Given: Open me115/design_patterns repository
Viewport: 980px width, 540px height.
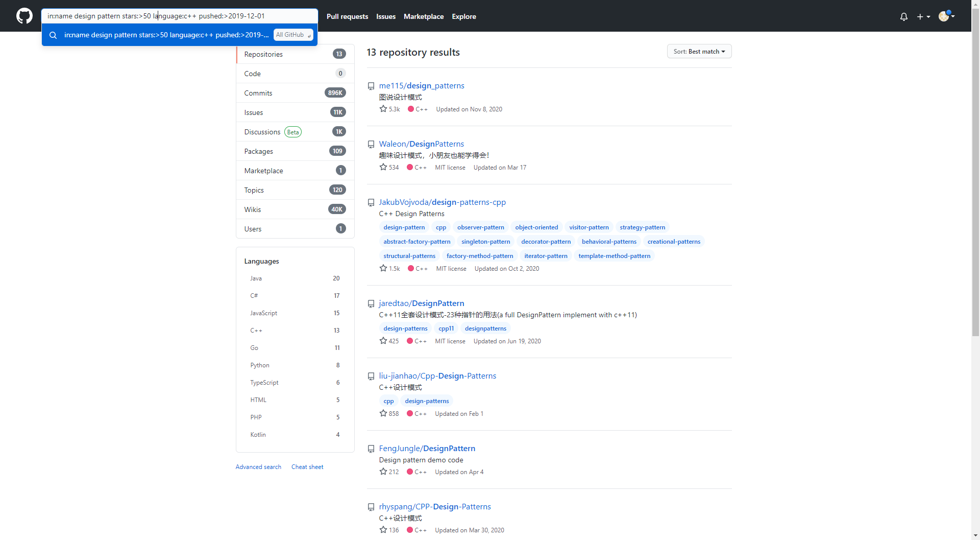Looking at the screenshot, I should pyautogui.click(x=422, y=86).
